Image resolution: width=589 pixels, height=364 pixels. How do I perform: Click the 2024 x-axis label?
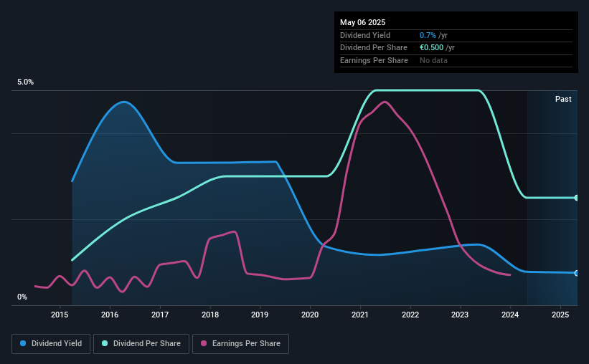tap(510, 315)
